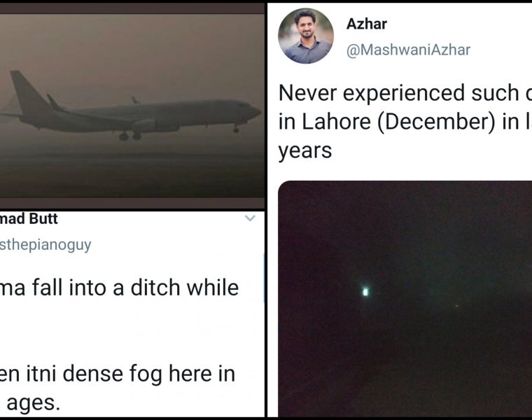Open the 'sthepianoguy' username handle

tap(45, 245)
